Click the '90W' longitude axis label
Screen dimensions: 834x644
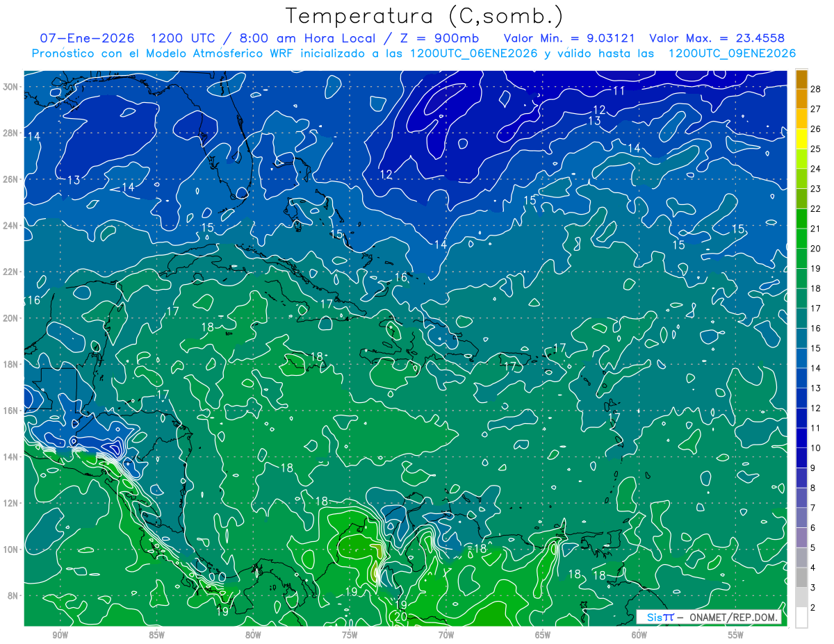point(60,635)
